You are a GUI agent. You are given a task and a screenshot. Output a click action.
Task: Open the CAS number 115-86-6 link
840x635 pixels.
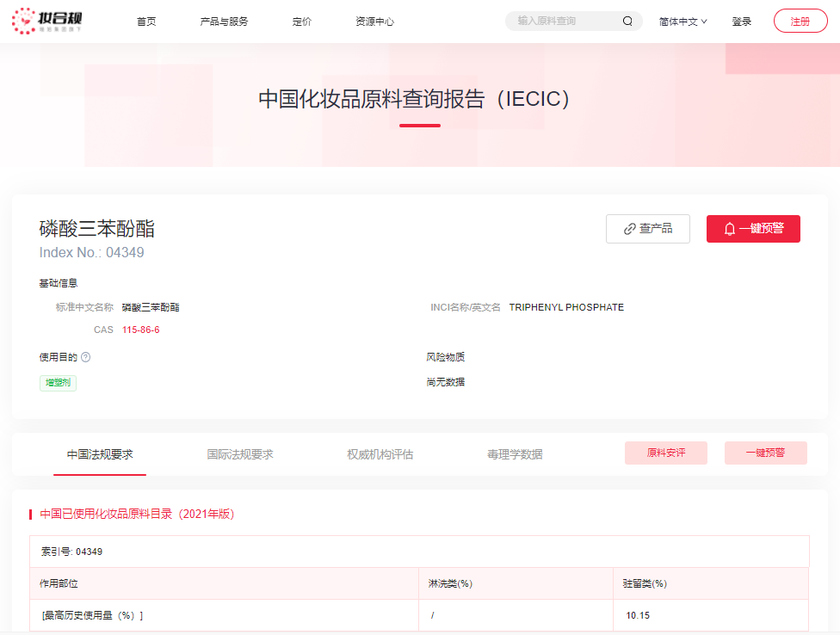140,330
